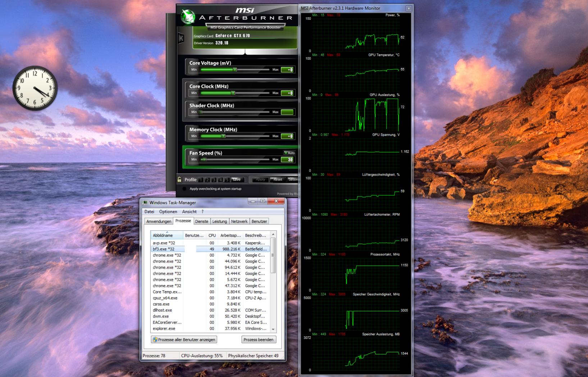Click the GPU Temperatur graph in Hardware Monitor
This screenshot has height=377, width=588.
coord(356,75)
